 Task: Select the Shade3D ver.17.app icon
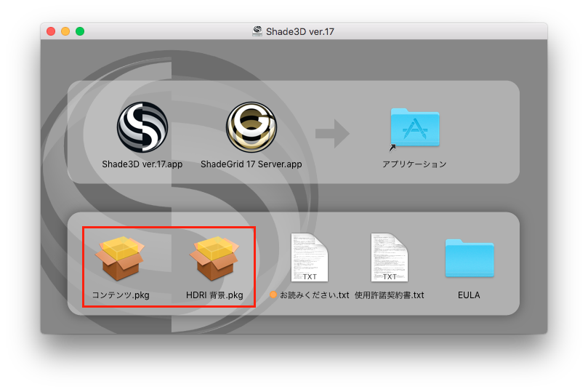[x=142, y=127]
